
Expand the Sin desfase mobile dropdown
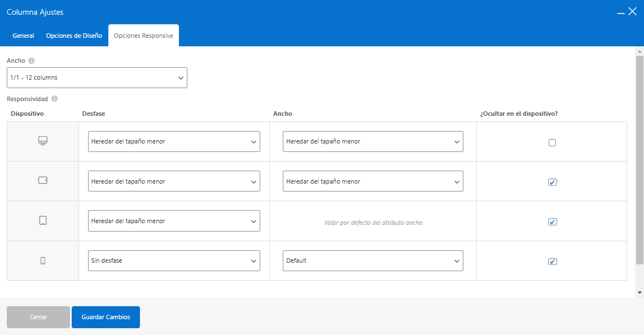pos(174,260)
